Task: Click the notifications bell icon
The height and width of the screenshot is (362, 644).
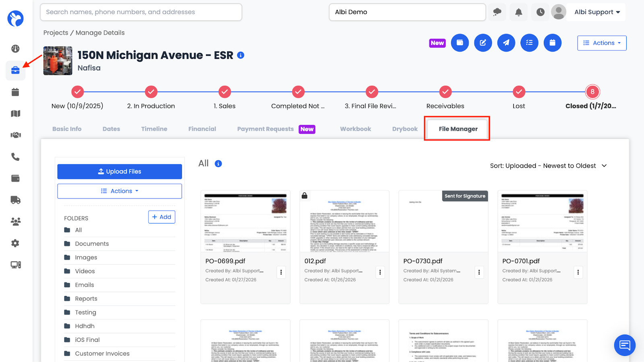Action: coord(519,12)
